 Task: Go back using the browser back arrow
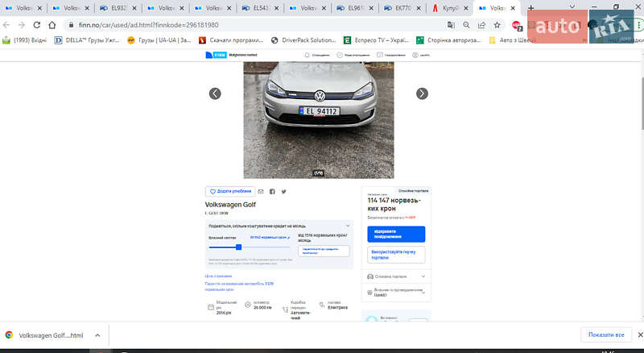[8, 25]
